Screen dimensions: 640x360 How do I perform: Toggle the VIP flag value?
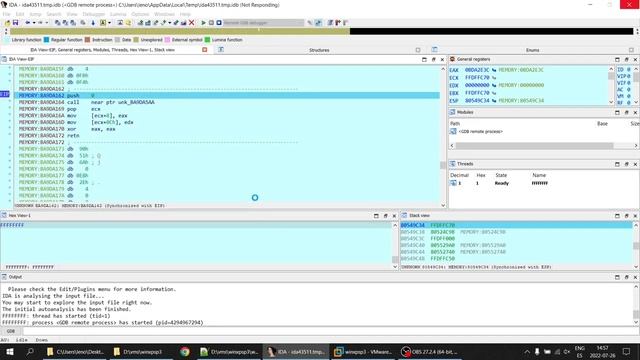coord(629,76)
